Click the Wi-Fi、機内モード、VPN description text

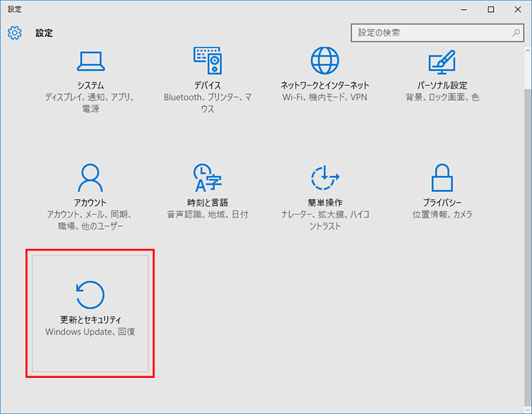325,97
